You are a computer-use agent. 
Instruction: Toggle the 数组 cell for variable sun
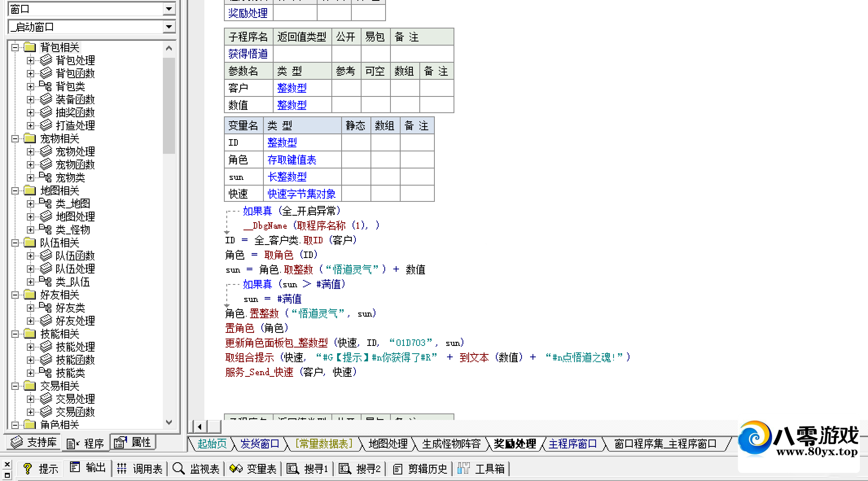(385, 177)
